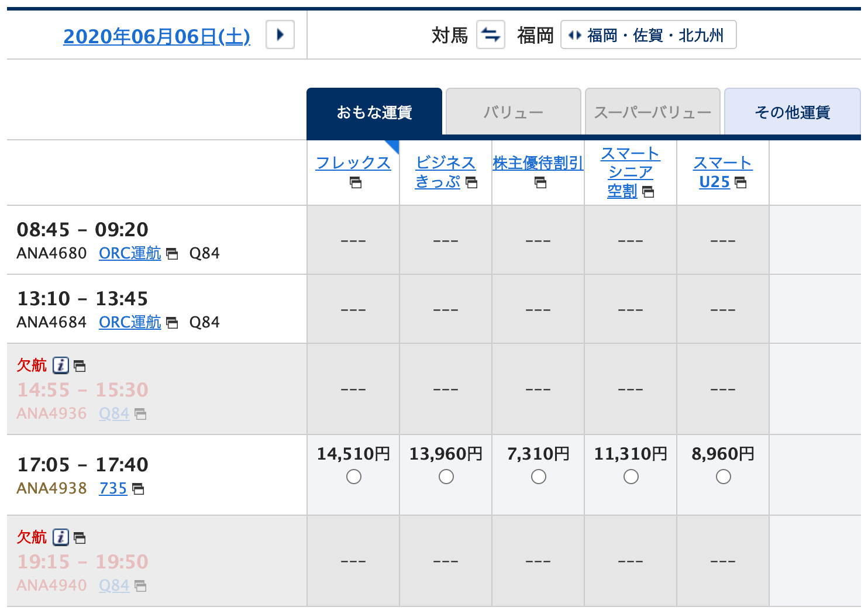Open popup icon next to スマートU25

click(x=740, y=182)
